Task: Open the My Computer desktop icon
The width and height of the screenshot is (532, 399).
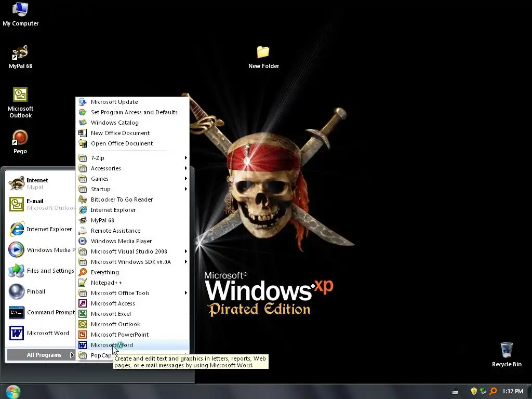Action: pos(20,14)
